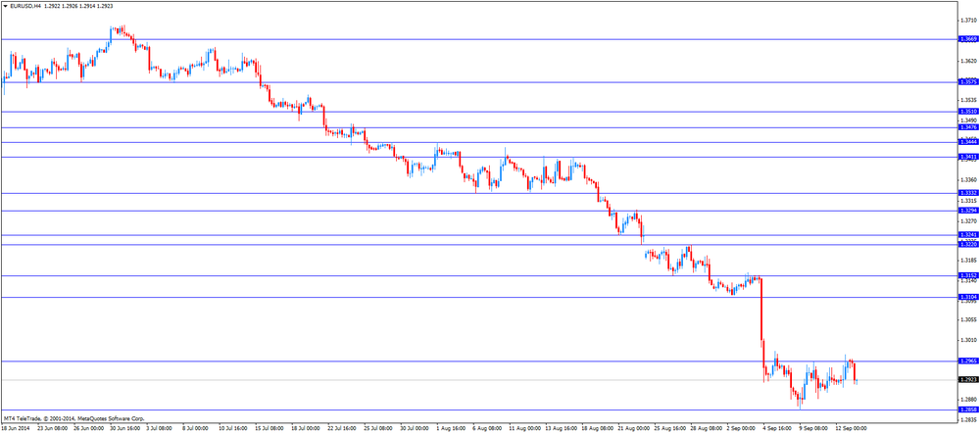Click the 1.2880 price scale value
This screenshot has width=980, height=433.
point(968,400)
